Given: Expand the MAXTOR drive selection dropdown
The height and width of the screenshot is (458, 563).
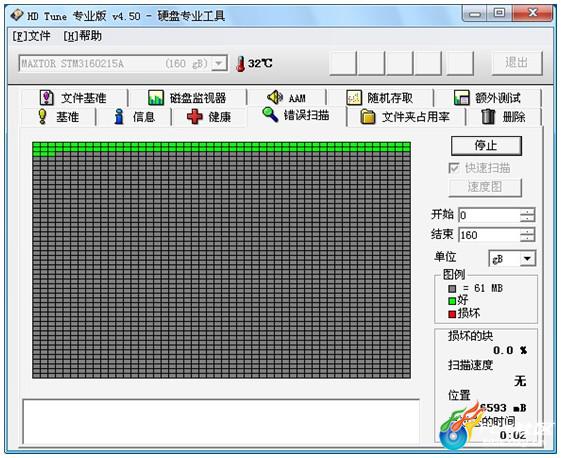Looking at the screenshot, I should pos(219,64).
